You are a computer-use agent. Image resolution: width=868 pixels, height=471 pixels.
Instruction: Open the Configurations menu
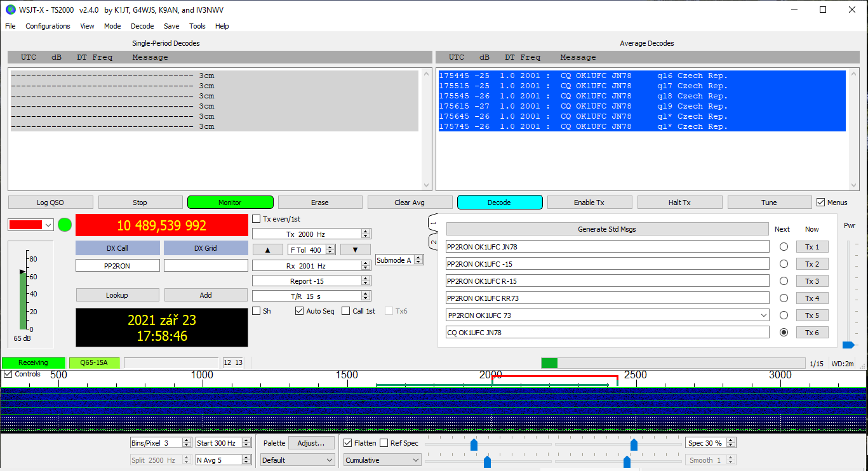point(48,26)
